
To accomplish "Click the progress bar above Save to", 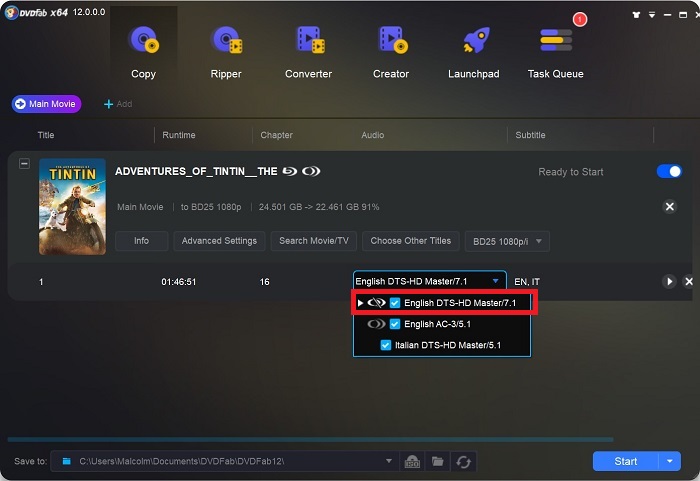I will (310, 439).
